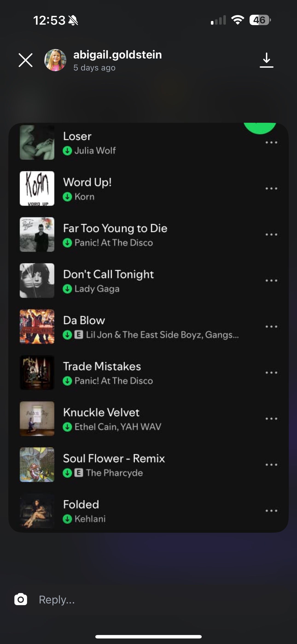This screenshot has width=297, height=644.
Task: Show more options for Don't Call Tonight
Action: (x=271, y=281)
